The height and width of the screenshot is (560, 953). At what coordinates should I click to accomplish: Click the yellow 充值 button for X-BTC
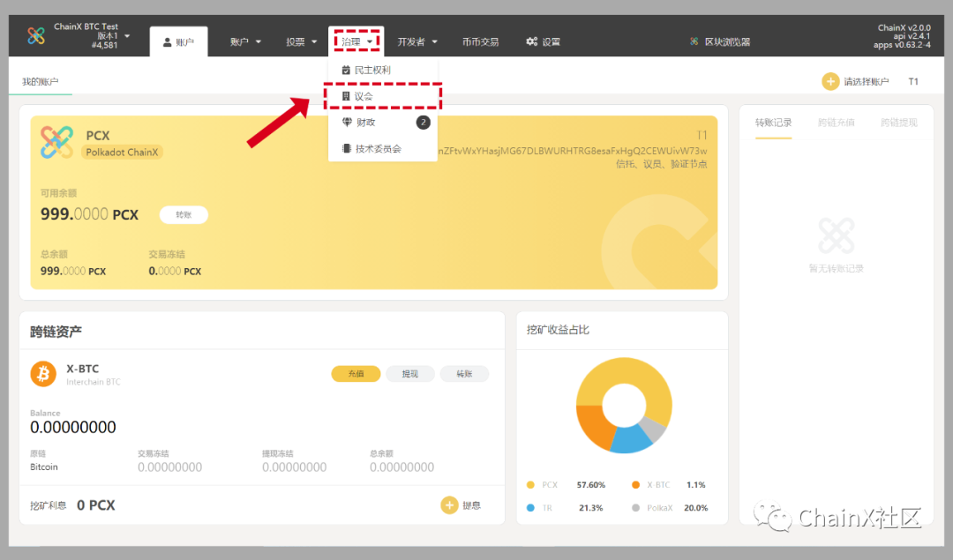pos(356,374)
